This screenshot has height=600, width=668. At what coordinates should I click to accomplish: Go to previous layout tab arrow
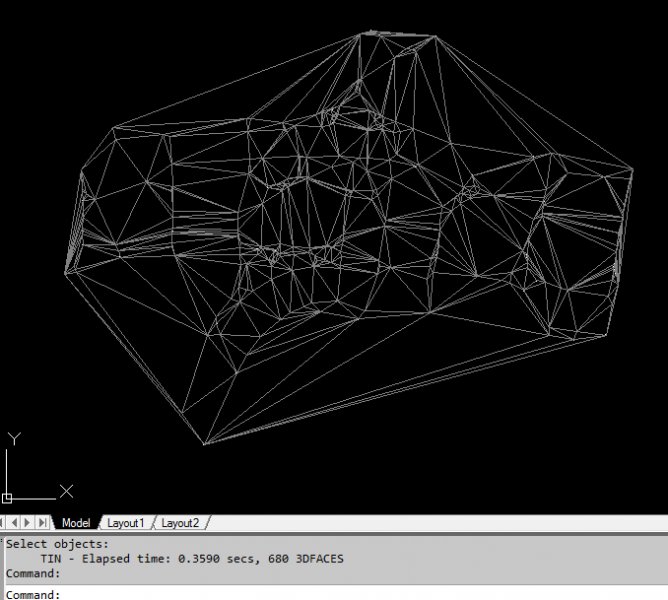coord(14,522)
